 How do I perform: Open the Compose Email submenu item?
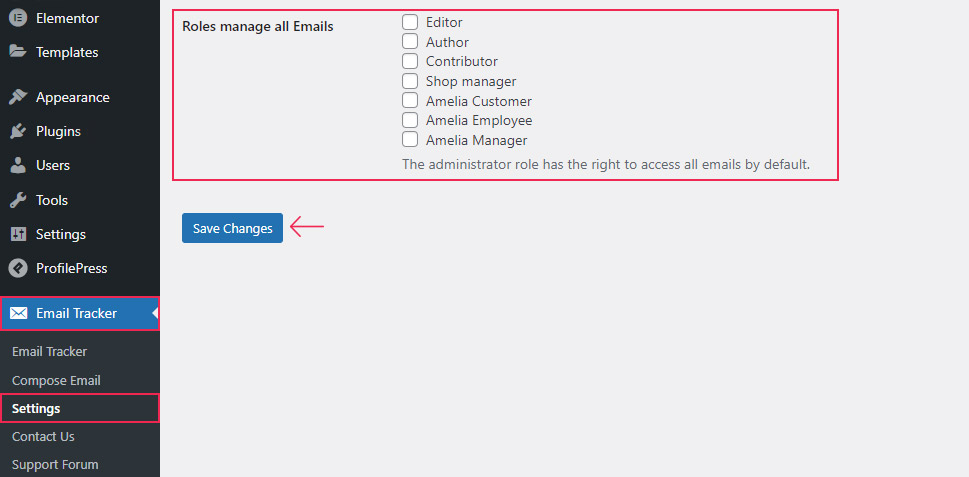point(56,381)
